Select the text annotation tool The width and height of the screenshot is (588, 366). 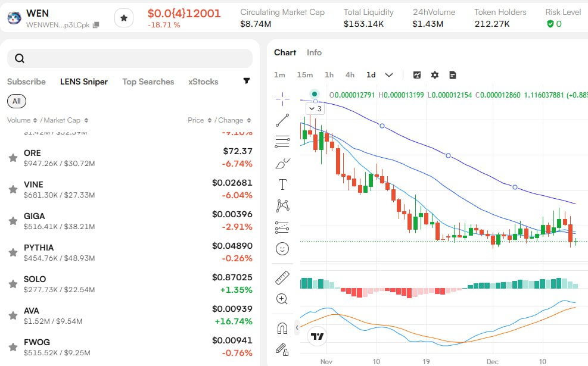282,184
